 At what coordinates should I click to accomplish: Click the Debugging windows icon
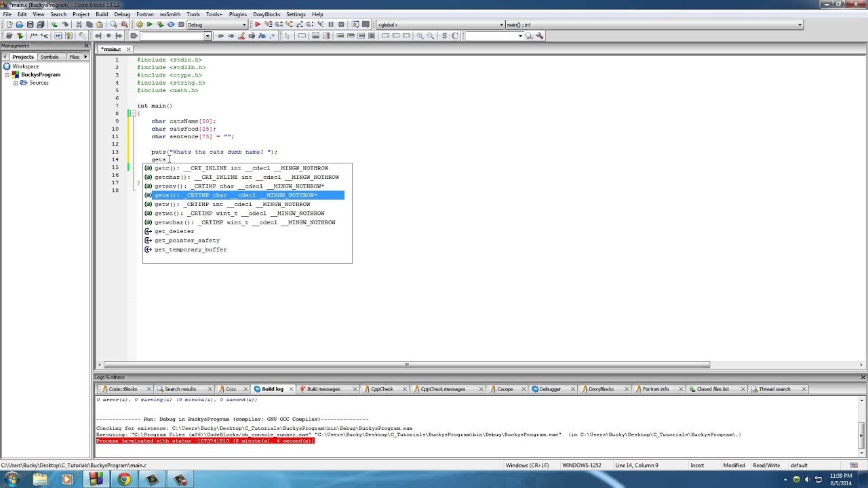pos(355,24)
